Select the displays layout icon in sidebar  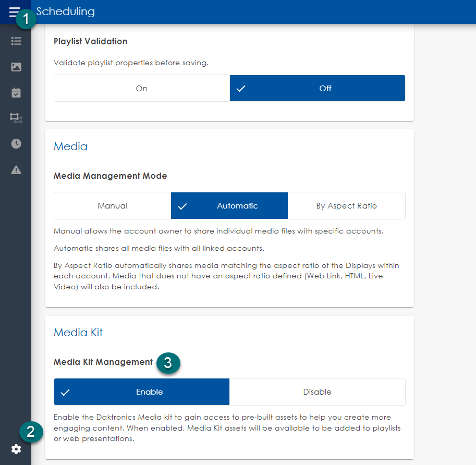(x=16, y=118)
